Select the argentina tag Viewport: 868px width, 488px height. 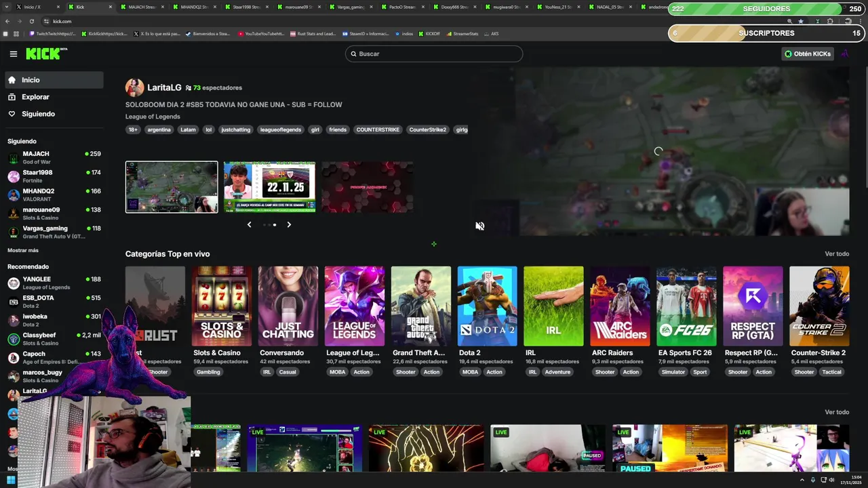click(159, 129)
